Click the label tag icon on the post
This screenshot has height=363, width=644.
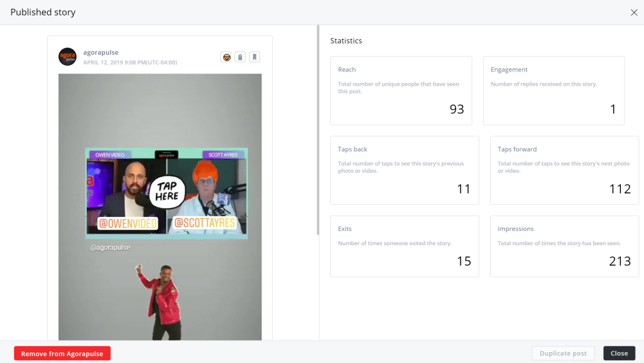pos(240,57)
